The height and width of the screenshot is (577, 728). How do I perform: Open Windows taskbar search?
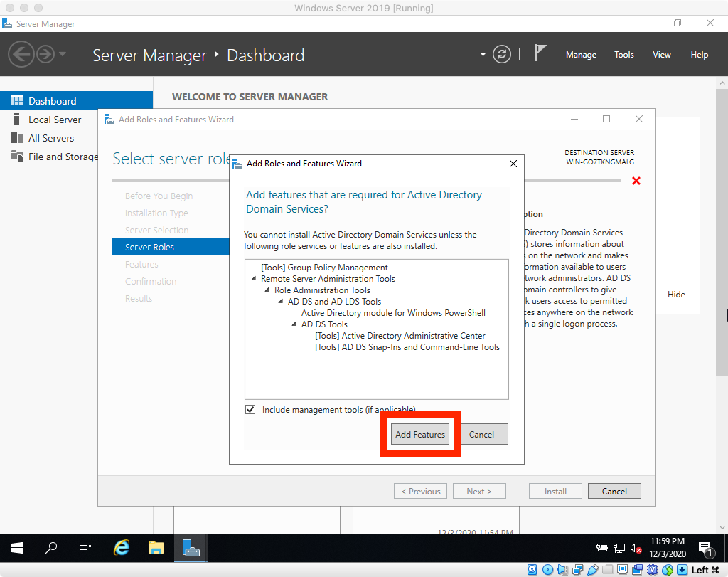tap(51, 548)
